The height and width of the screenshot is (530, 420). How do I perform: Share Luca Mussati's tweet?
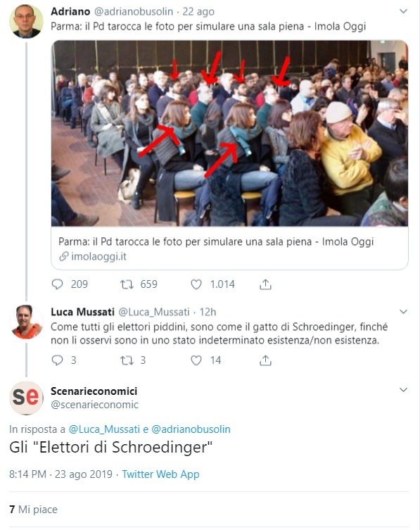tap(266, 360)
